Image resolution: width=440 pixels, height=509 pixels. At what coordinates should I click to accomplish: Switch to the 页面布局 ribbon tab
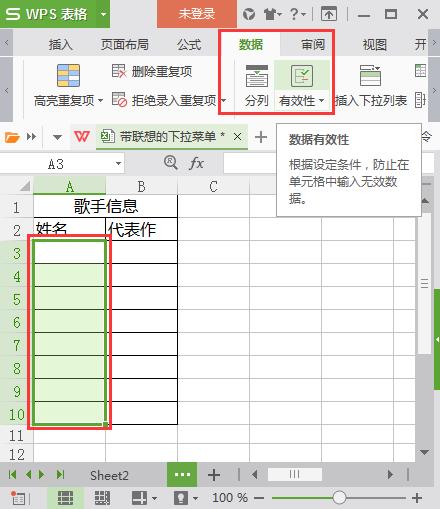tap(125, 44)
